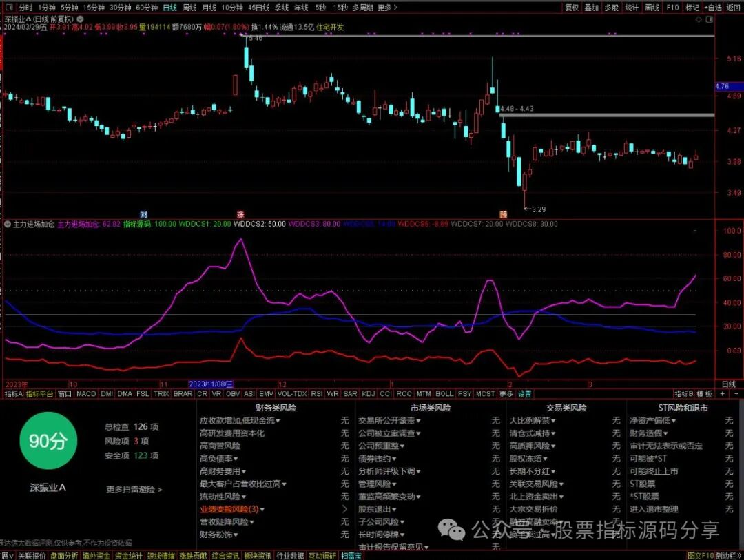Select the diamond icon near chart top-right
The width and height of the screenshot is (744, 560).
[x=699, y=19]
